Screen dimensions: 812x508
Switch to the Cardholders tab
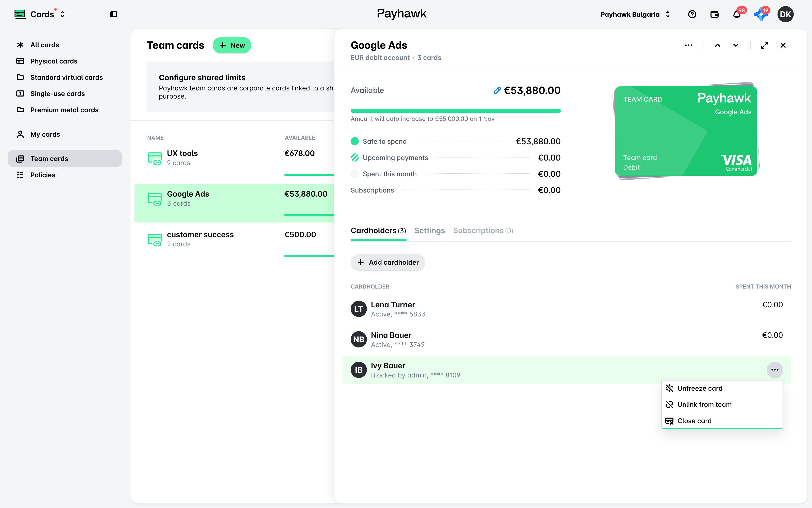[378, 231]
